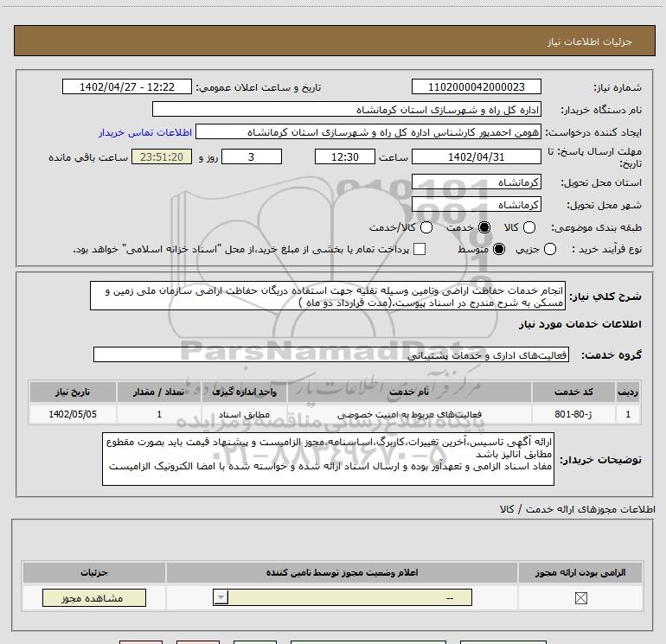
Task: Toggle the Islamic treasury payment checkbox
Action: pos(419,249)
